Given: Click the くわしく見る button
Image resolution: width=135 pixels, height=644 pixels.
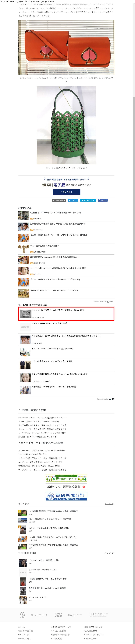Looking at the screenshot, I should (x=66, y=192).
